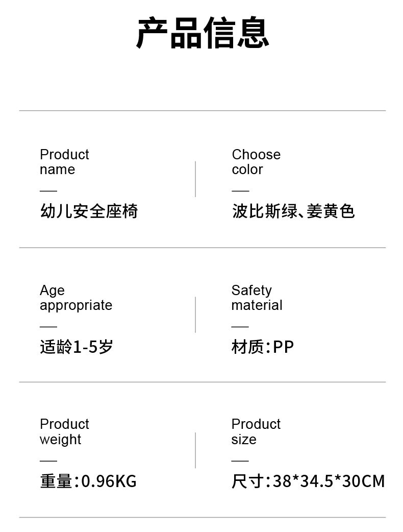Click the short dash under Product size
The width and height of the screenshot is (403, 532).
(240, 461)
